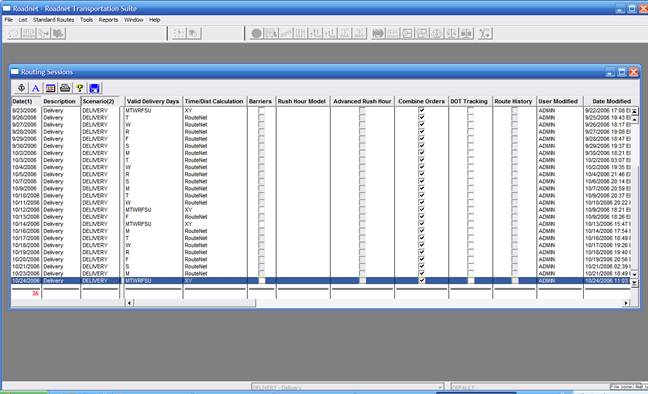Click the grid columns icon in Routing Sessions toolbar
The width and height of the screenshot is (648, 394).
click(50, 88)
